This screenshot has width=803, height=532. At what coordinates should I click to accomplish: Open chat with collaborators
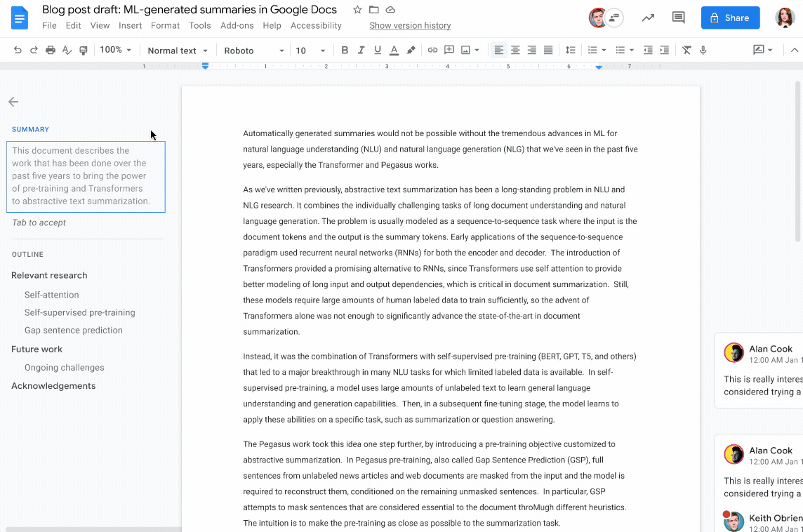click(x=614, y=18)
